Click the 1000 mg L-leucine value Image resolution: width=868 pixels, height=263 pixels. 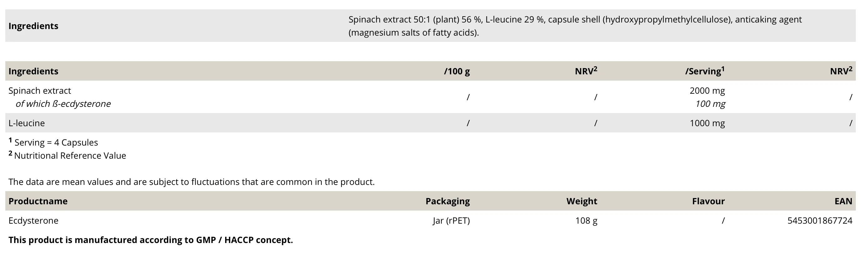pyautogui.click(x=707, y=123)
